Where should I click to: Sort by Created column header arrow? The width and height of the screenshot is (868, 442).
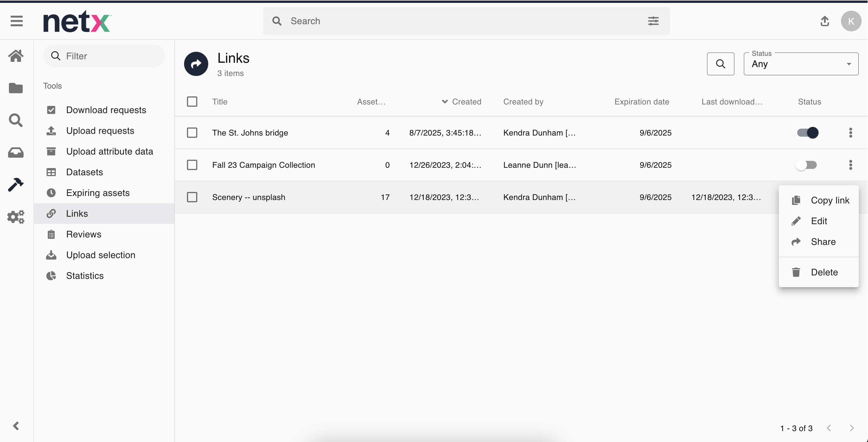click(444, 102)
